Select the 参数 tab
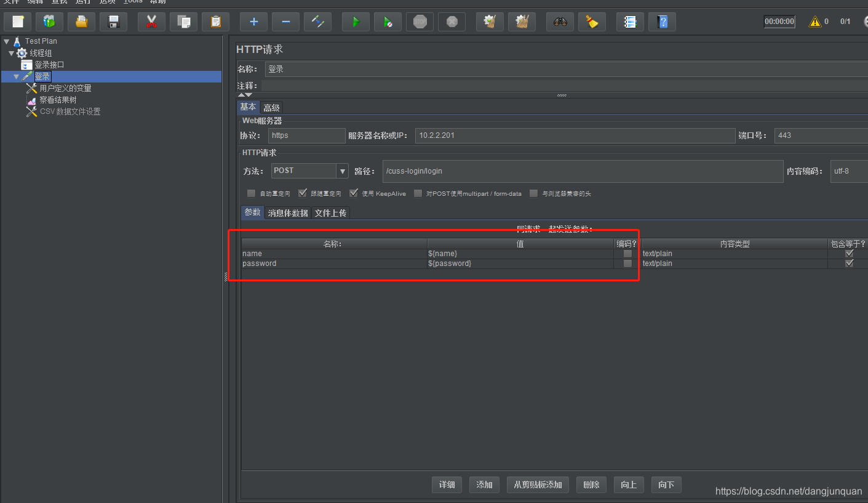868x503 pixels. coord(252,212)
